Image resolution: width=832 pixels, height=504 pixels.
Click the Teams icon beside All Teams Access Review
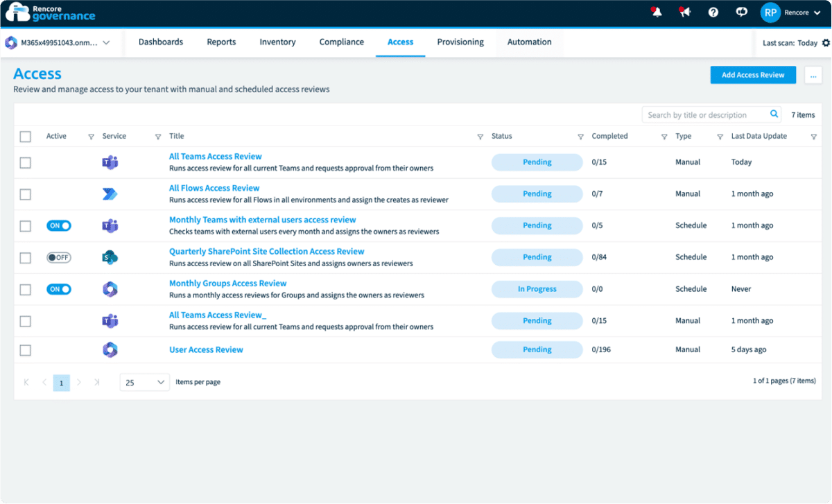point(110,162)
